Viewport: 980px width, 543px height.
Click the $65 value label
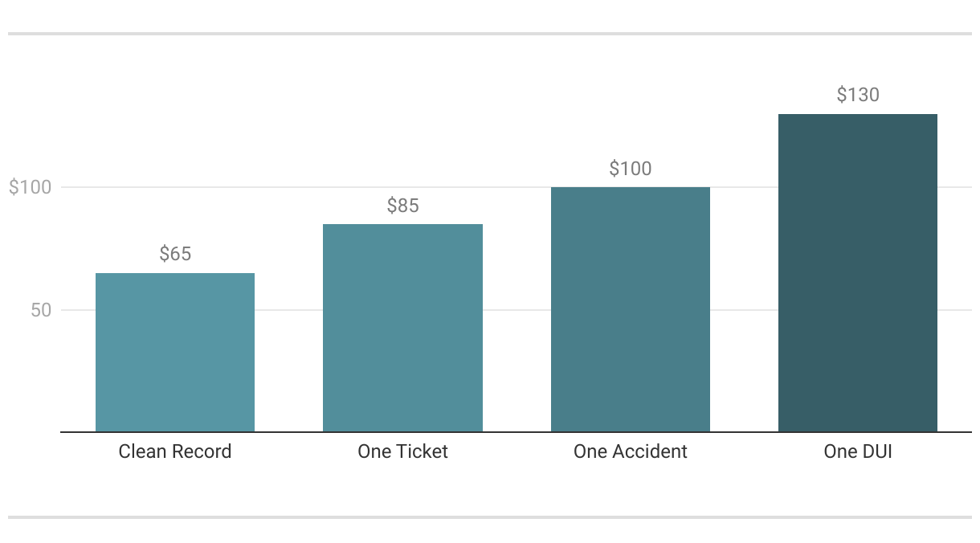[x=175, y=254]
